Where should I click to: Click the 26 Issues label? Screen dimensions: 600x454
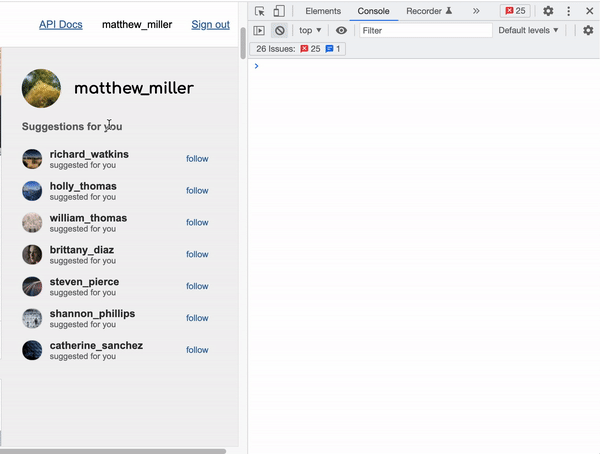276,49
